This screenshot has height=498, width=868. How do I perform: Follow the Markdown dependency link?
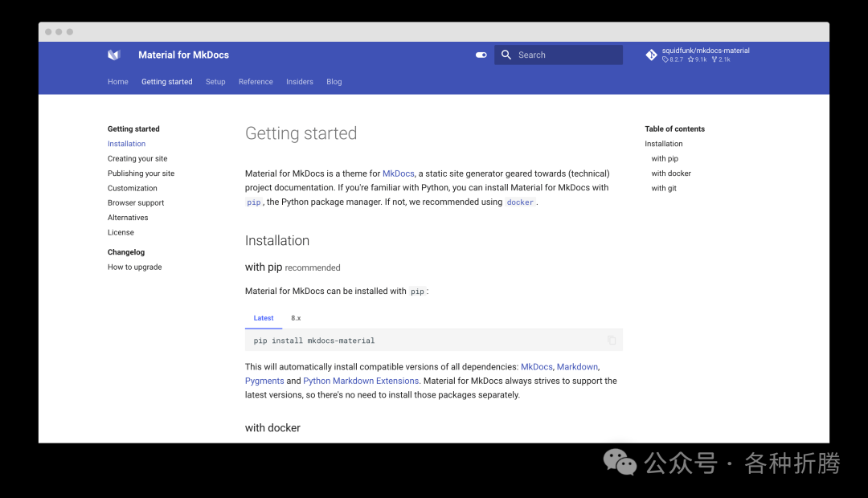coord(577,367)
